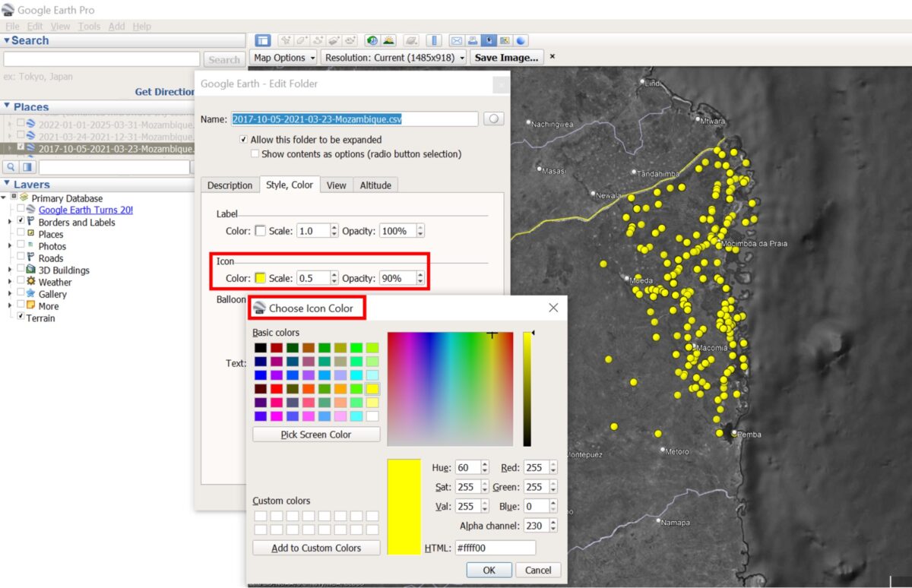Click the planet switcher icon in the toolbar

click(411, 41)
